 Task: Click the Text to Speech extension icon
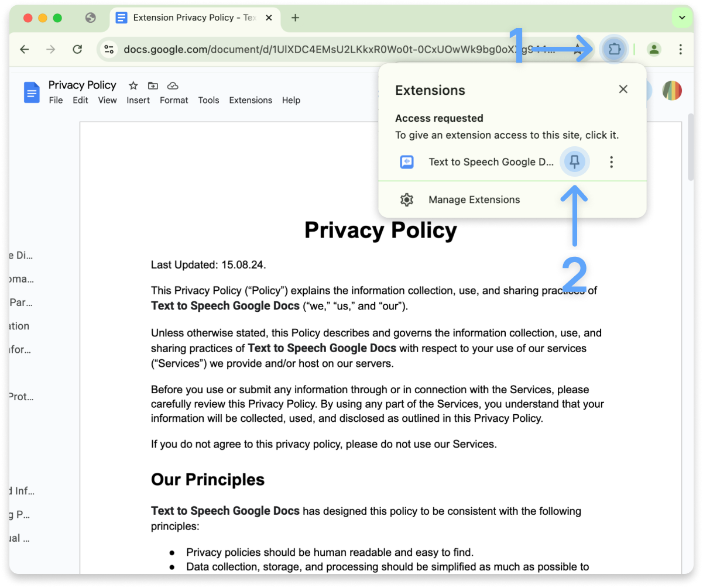coord(407,162)
